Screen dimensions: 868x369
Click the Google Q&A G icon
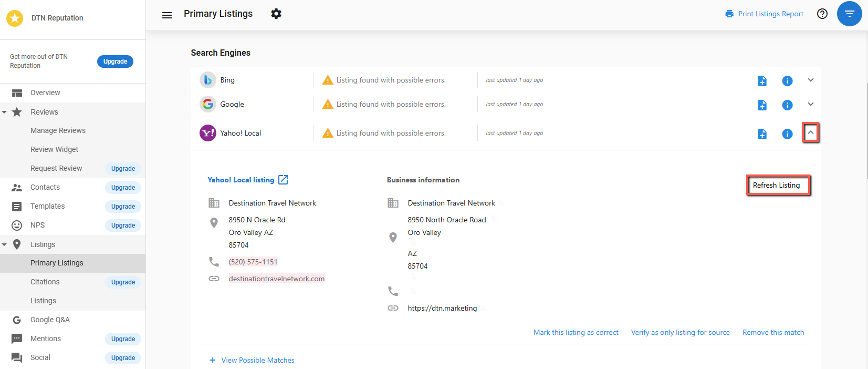coord(17,320)
